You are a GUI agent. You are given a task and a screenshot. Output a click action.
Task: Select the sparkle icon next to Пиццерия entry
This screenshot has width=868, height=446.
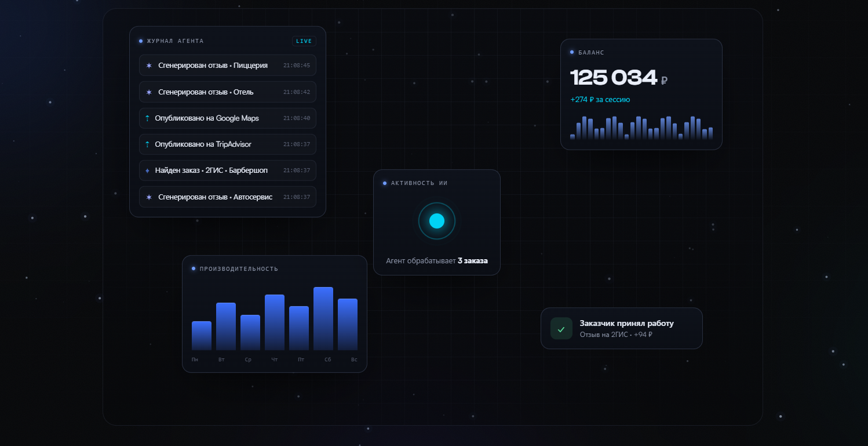tap(149, 66)
